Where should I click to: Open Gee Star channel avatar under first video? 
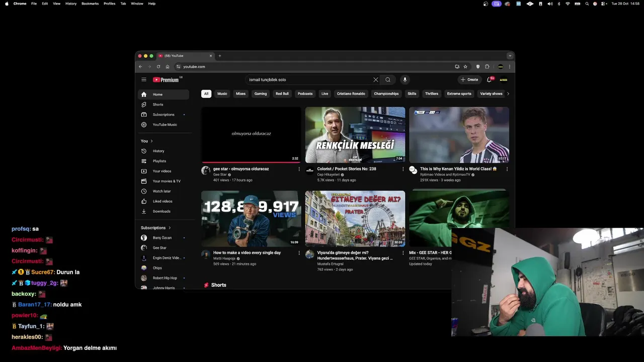205,170
